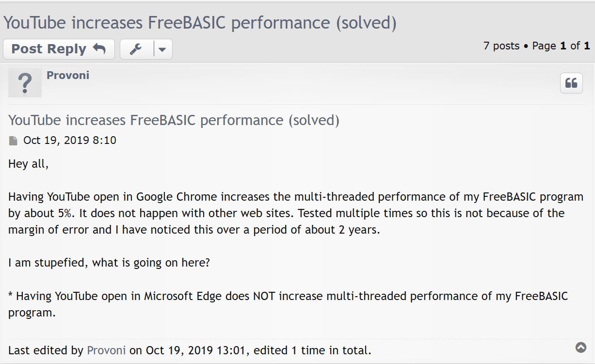The height and width of the screenshot is (364, 595).
Task: Click the "7 posts" count text
Action: (501, 46)
